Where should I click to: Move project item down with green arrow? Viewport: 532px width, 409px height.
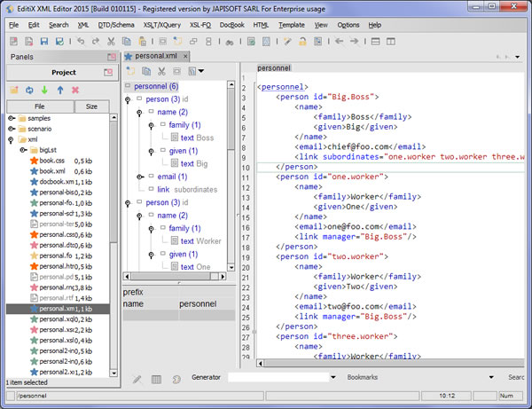[44, 90]
